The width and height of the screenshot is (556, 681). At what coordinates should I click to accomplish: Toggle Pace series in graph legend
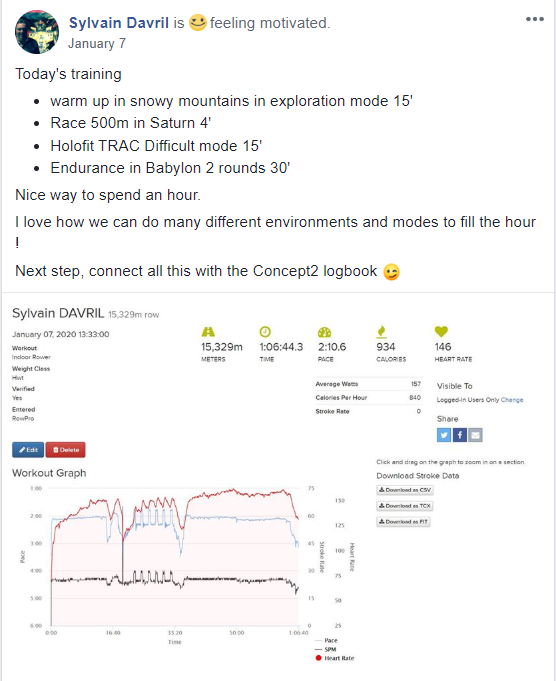click(x=326, y=640)
